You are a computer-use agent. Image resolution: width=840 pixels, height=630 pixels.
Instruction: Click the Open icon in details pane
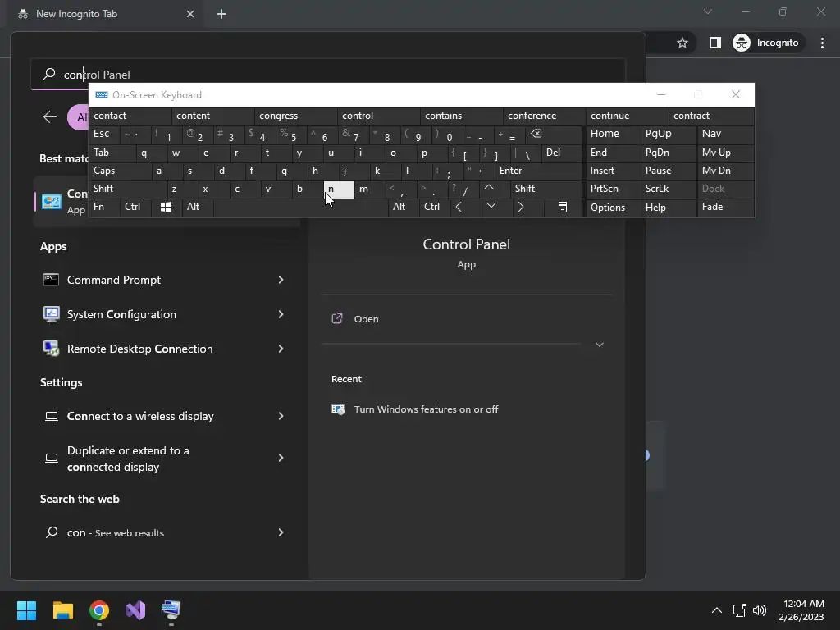[337, 319]
